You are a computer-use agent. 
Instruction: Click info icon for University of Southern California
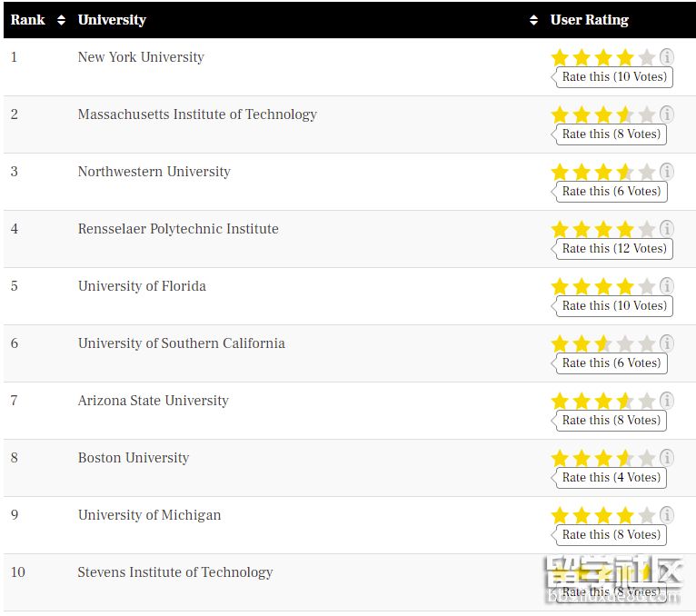point(666,343)
